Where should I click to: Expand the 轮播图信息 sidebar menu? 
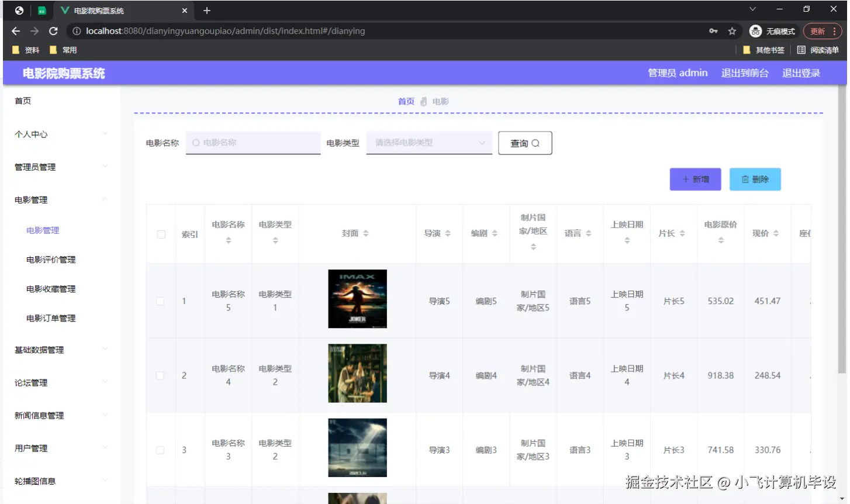(x=61, y=481)
